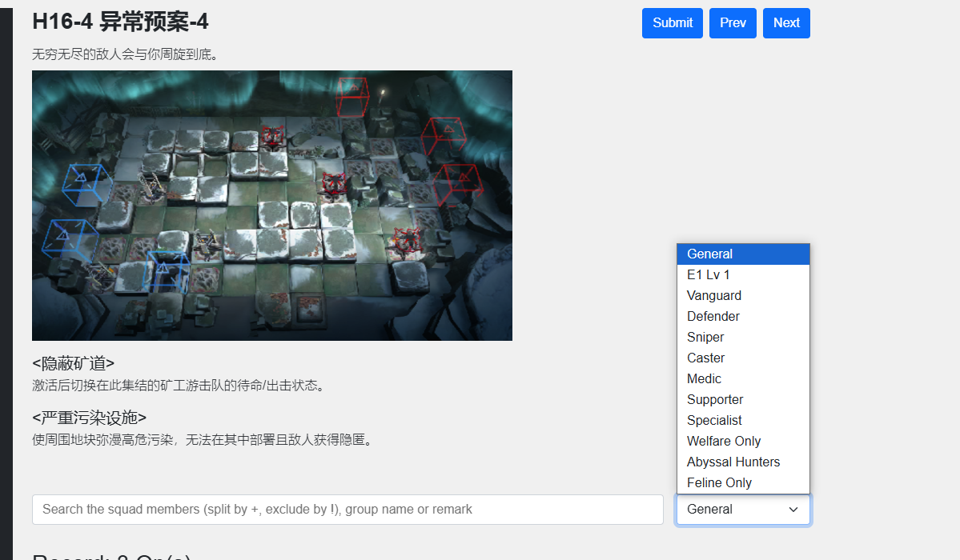Go to next stage with Next
Screen dimensions: 960x560
[786, 23]
